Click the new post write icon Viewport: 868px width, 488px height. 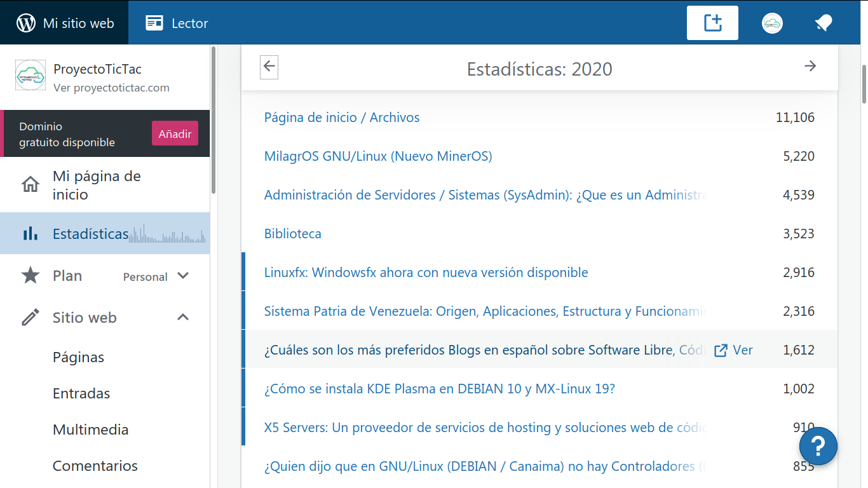(712, 23)
